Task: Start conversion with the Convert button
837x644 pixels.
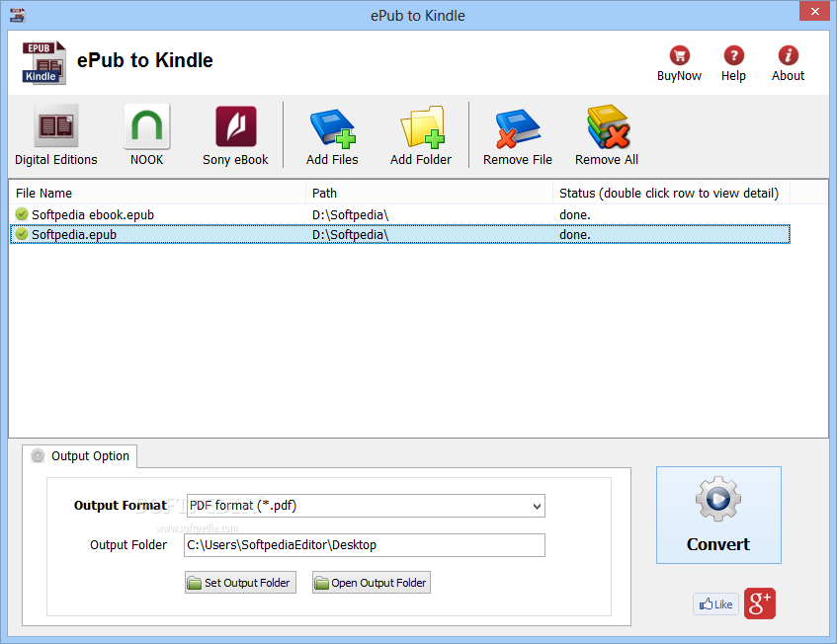Action: (718, 515)
